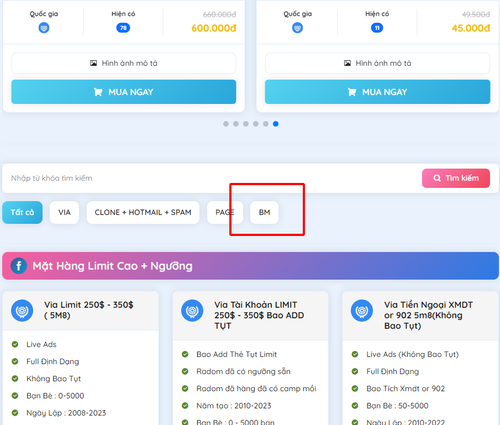Select the PAGE filter tab
This screenshot has width=500, height=425.
[x=225, y=212]
